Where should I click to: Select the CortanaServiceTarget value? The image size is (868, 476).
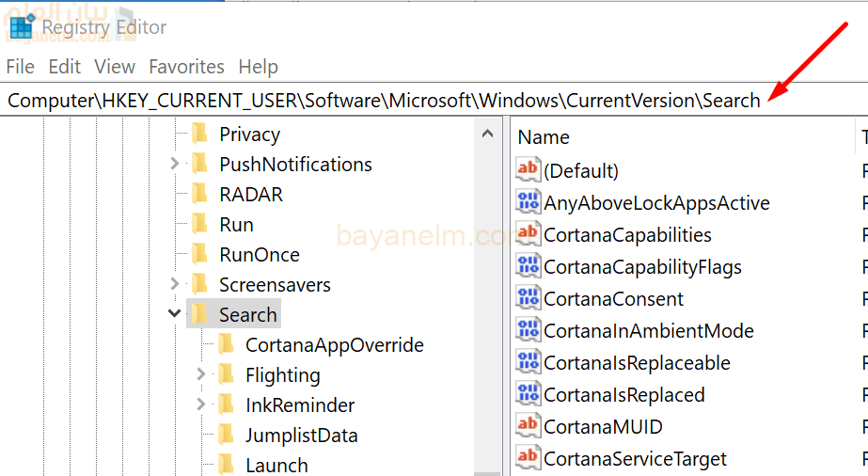tap(635, 458)
